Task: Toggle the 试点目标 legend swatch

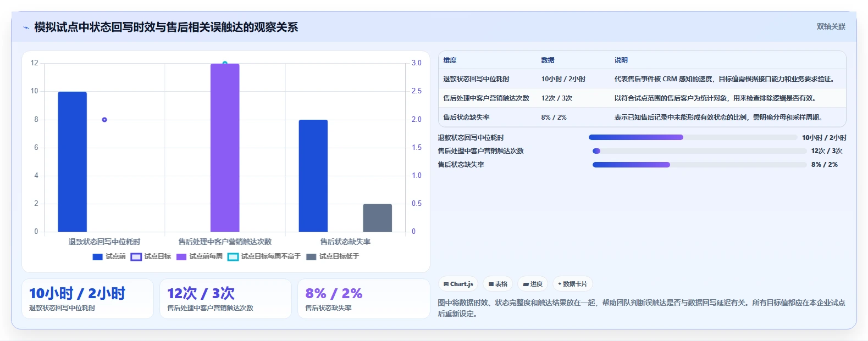Action: [x=136, y=256]
